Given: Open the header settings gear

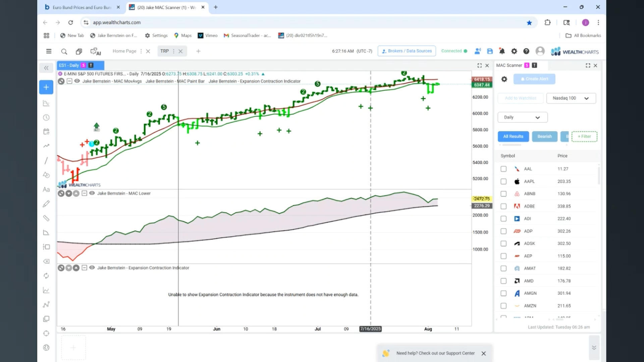Looking at the screenshot, I should point(514,51).
